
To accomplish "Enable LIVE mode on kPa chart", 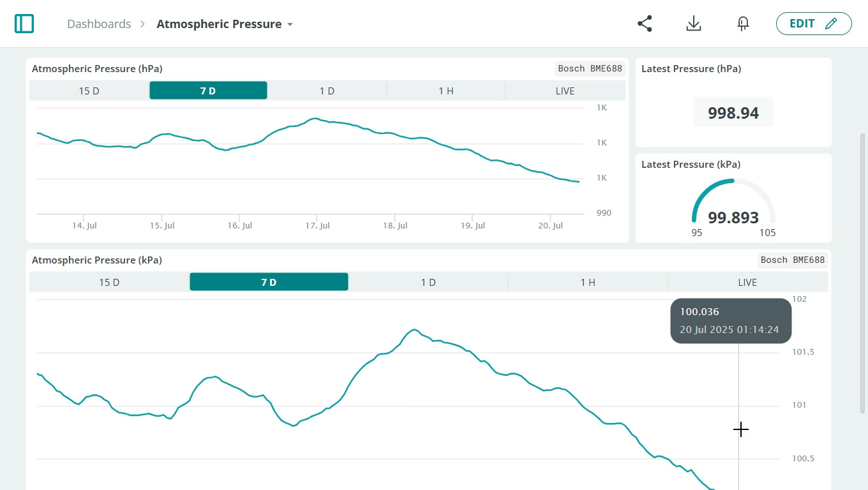I will 747,281.
